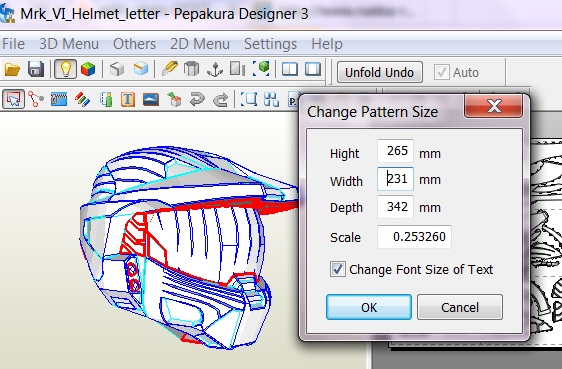Image resolution: width=562 pixels, height=369 pixels.
Task: Click the Save floppy disk icon
Action: [36, 69]
